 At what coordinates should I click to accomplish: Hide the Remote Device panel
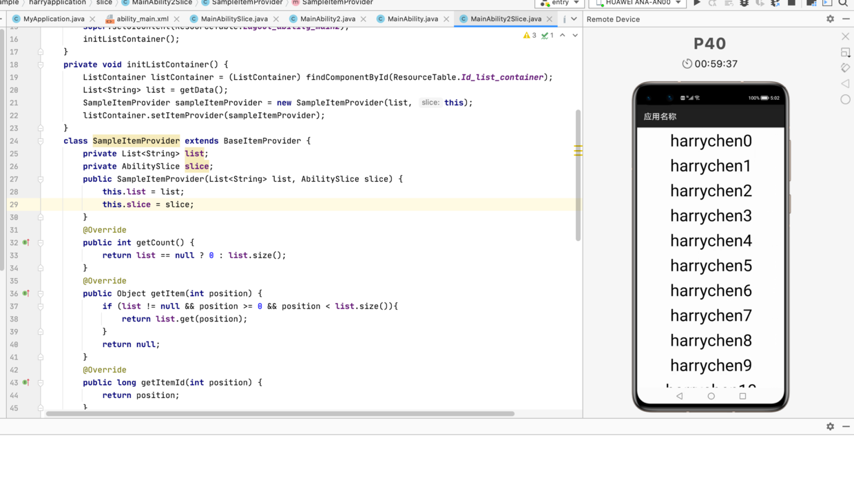pos(846,19)
